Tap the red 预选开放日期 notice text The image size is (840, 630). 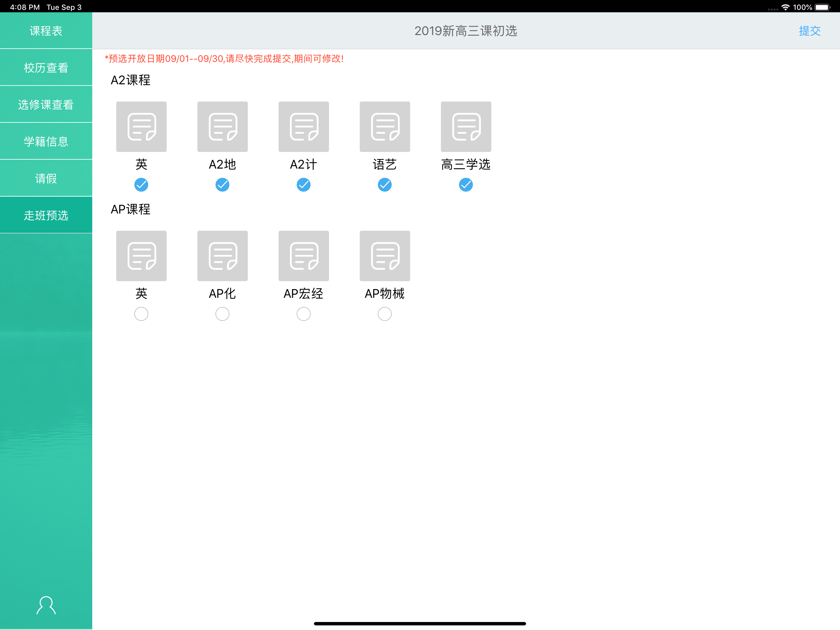[x=224, y=58]
